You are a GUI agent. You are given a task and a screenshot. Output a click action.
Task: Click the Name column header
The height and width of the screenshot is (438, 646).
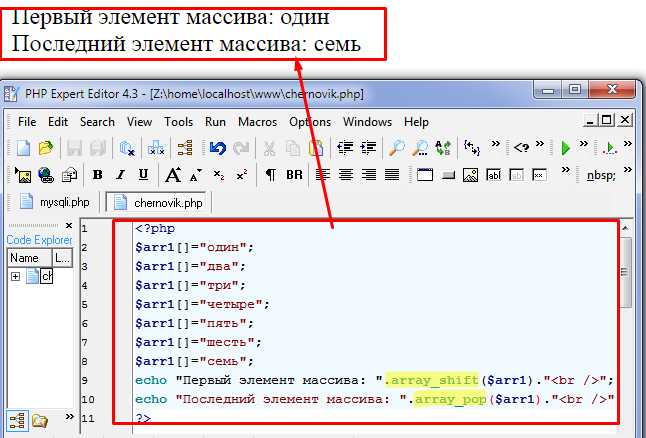coord(24,258)
